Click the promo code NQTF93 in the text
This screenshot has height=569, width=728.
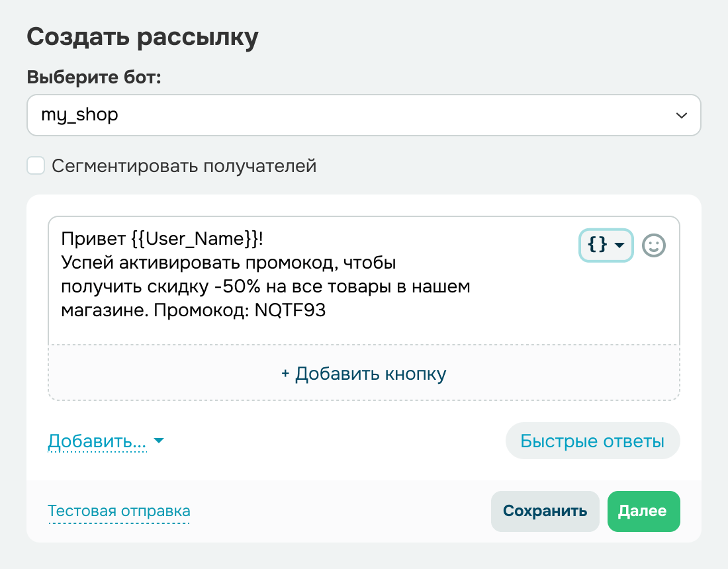coord(290,311)
